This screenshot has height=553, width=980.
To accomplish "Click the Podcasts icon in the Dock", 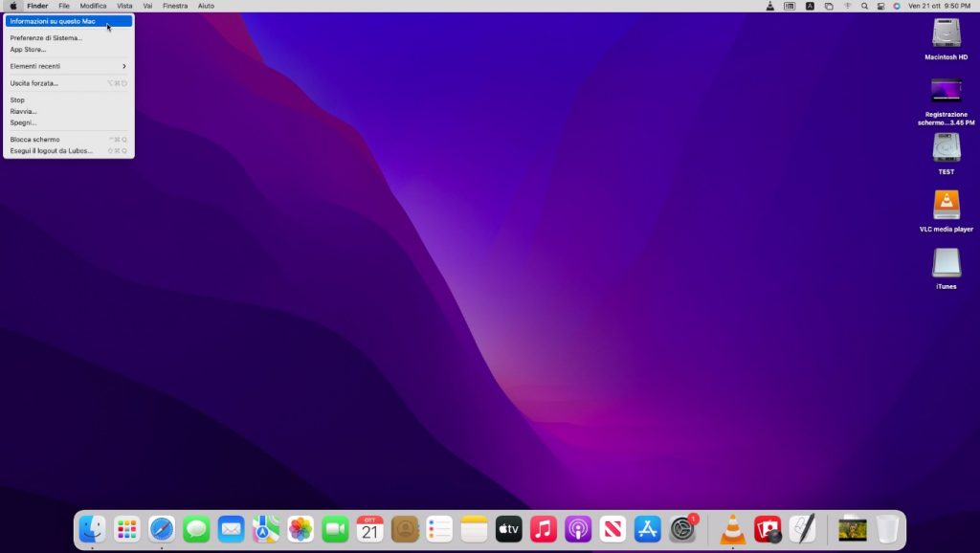I will coord(578,528).
